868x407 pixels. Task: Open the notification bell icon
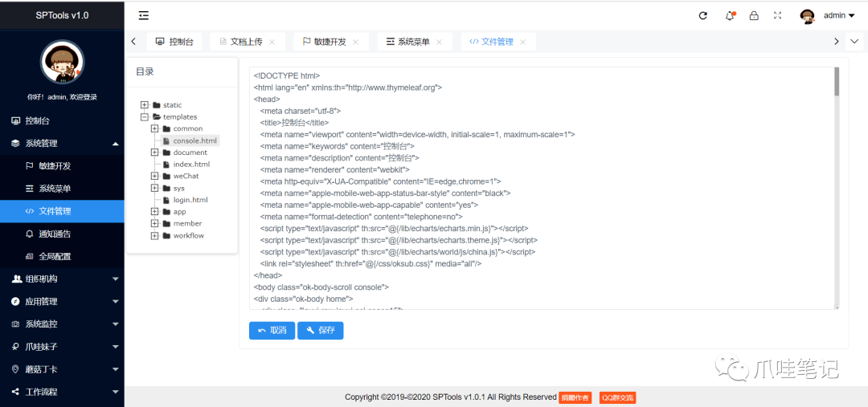click(730, 15)
